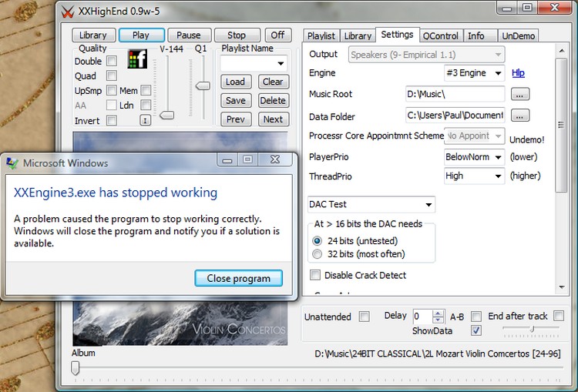This screenshot has height=392, width=578.
Task: Open the QControl tab
Action: 441,36
